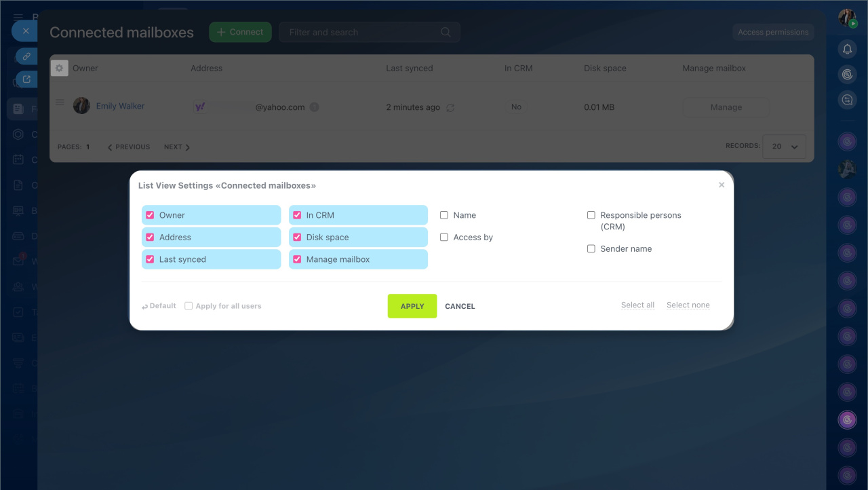Viewport: 868px width, 490px height.
Task: Toggle Apply for all users checkbox
Action: 189,306
